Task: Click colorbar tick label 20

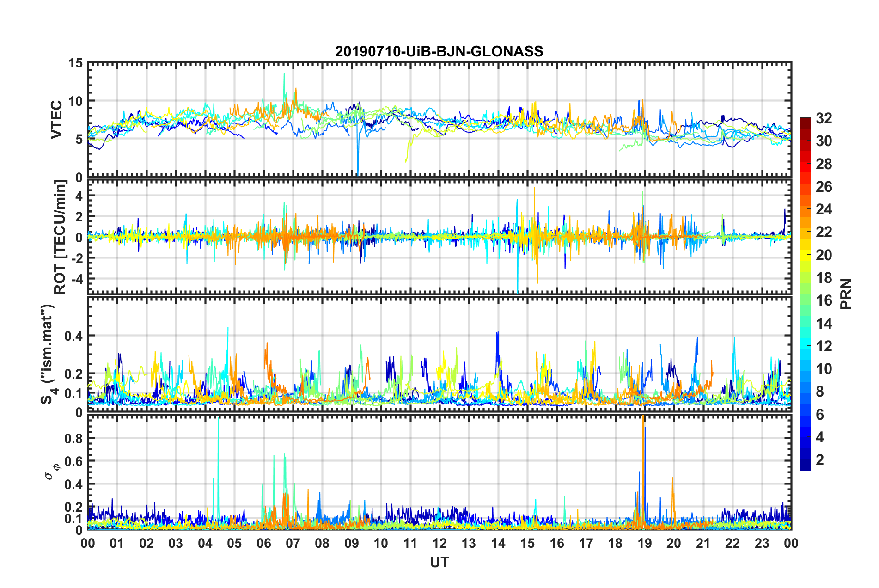Action: [824, 255]
